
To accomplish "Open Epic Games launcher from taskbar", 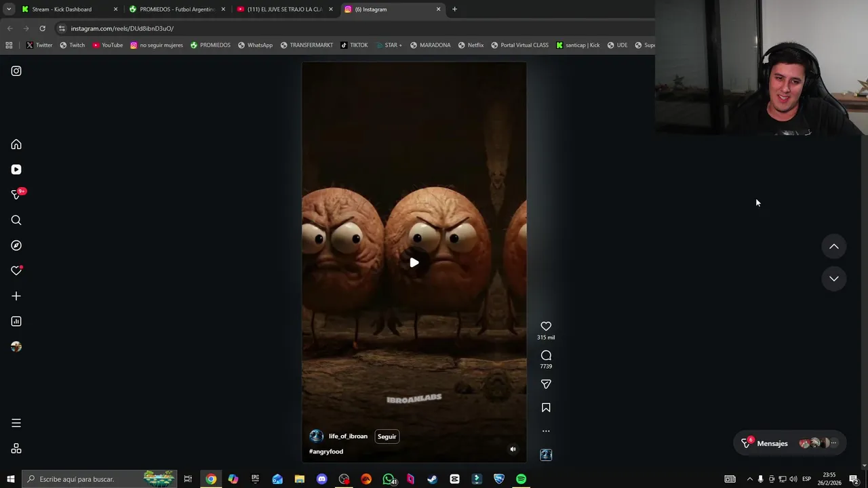I will (255, 479).
